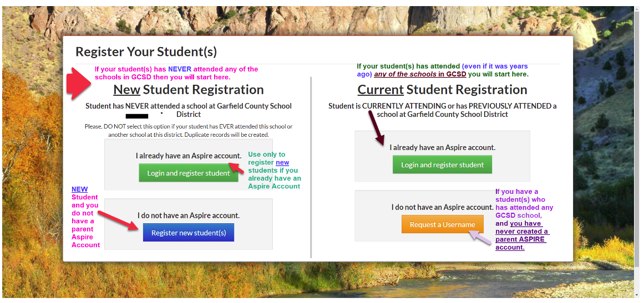Click the New Student Registration heading

tap(189, 89)
